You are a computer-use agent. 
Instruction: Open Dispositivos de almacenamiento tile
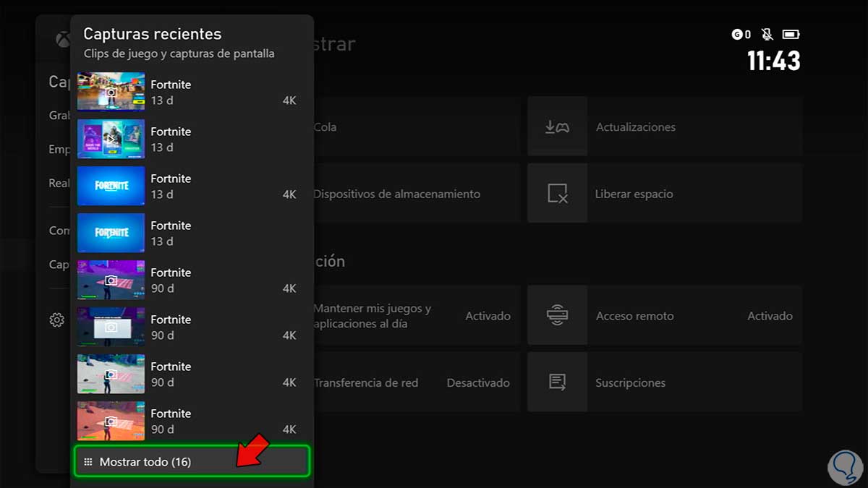click(416, 193)
